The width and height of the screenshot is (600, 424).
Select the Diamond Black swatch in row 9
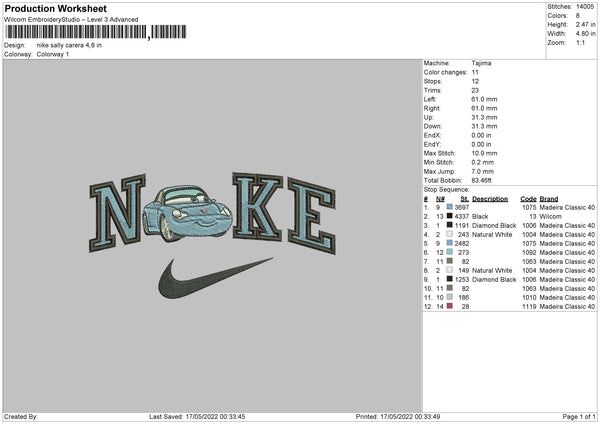[450, 279]
